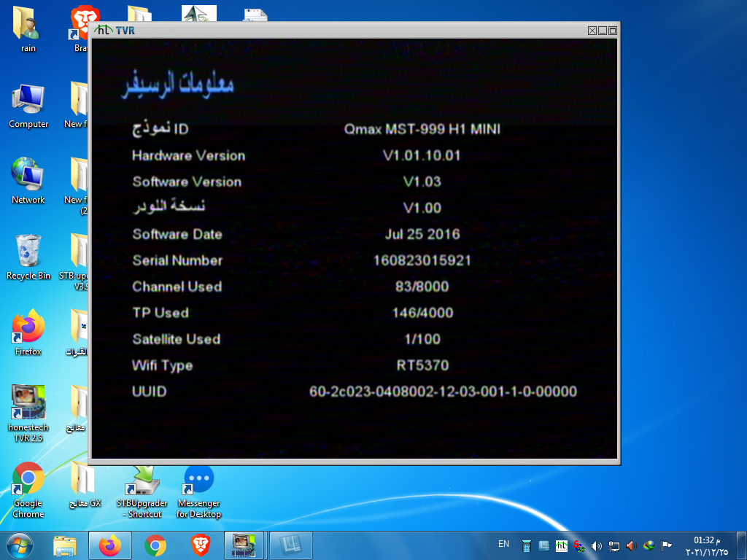This screenshot has height=560, width=747.
Task: Minimize the TVR window
Action: pos(603,31)
